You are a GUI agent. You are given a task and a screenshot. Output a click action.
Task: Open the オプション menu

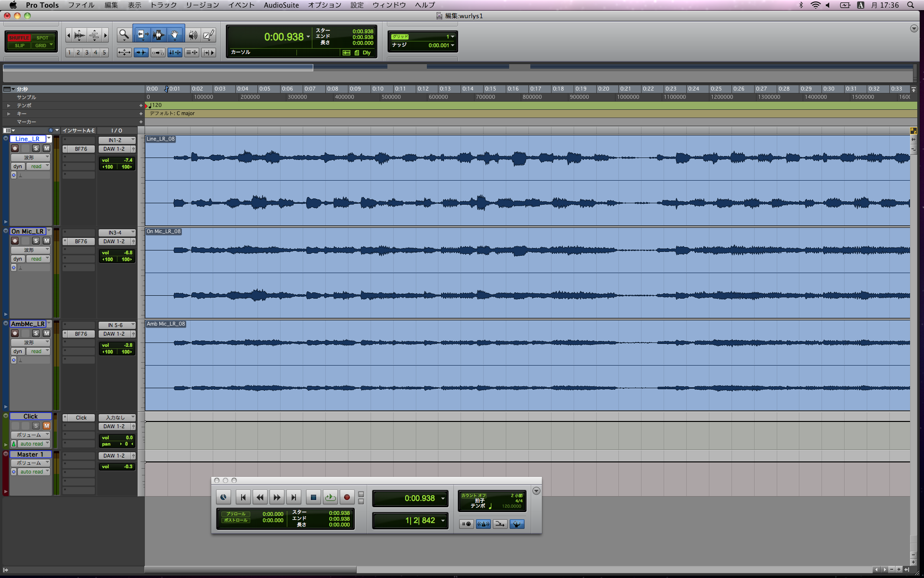(x=325, y=5)
